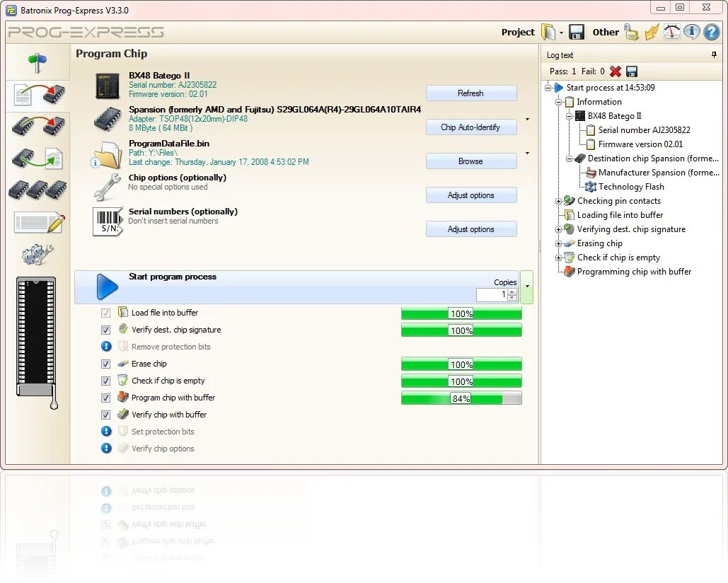Click Adjust options for Chip options
The height and width of the screenshot is (583, 728).
pyautogui.click(x=470, y=195)
